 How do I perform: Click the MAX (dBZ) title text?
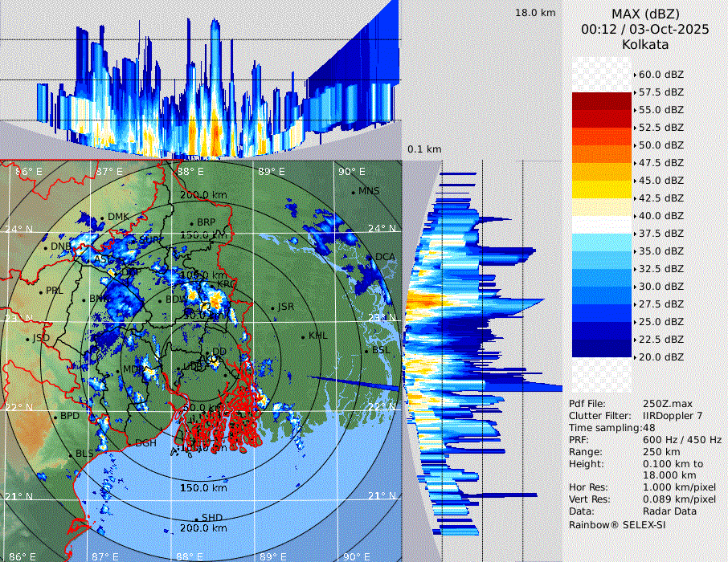645,14
